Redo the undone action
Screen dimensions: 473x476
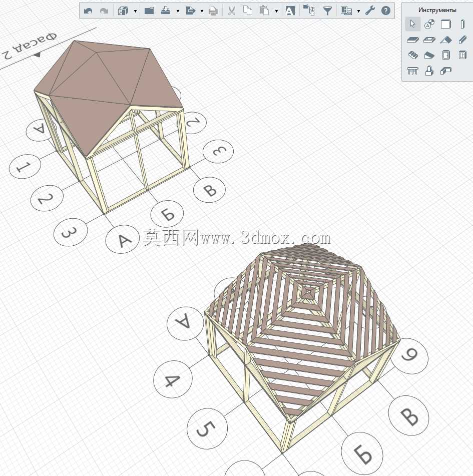pos(104,11)
